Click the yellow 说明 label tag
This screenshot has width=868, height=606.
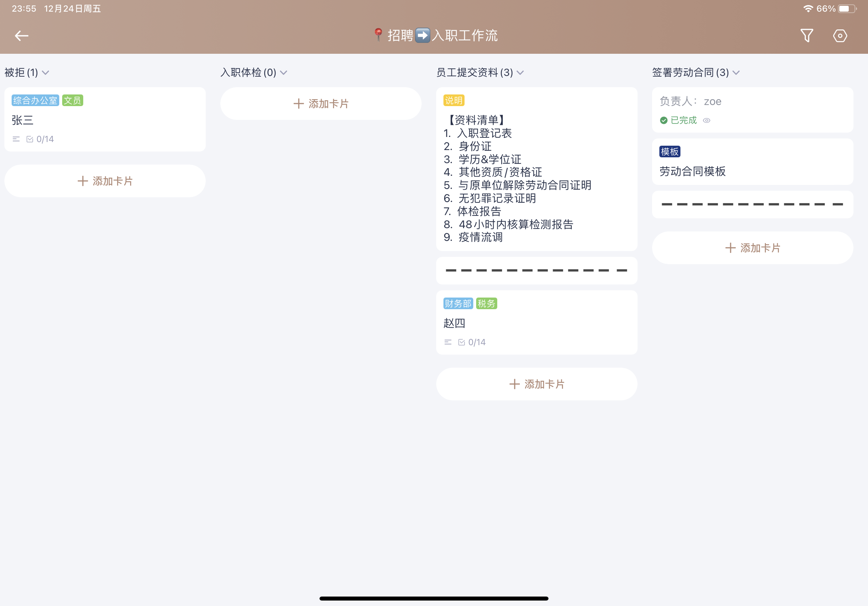454,101
